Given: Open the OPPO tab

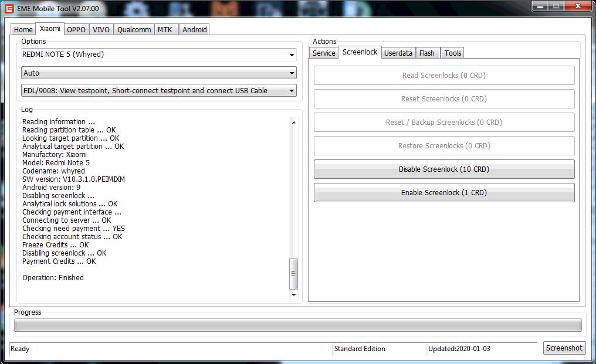Looking at the screenshot, I should point(76,30).
